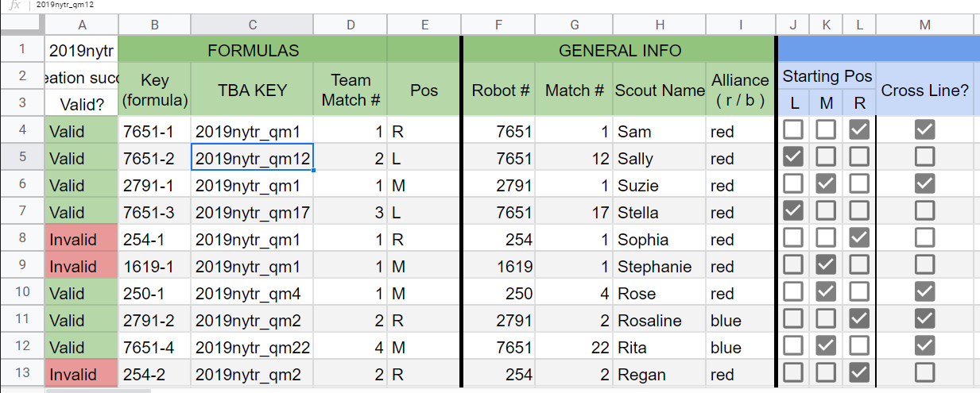Image resolution: width=980 pixels, height=393 pixels.
Task: Click the horizontal scrollbar at the bottom
Action: pos(98,391)
